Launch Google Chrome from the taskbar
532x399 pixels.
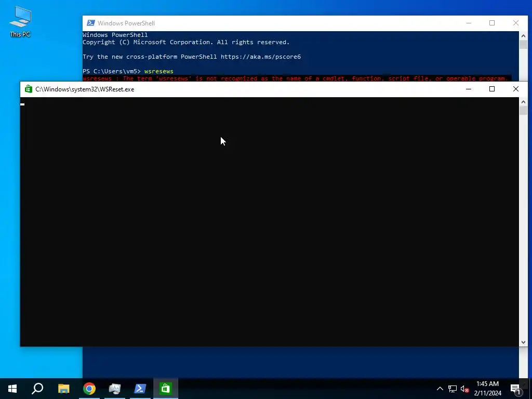tap(89, 389)
